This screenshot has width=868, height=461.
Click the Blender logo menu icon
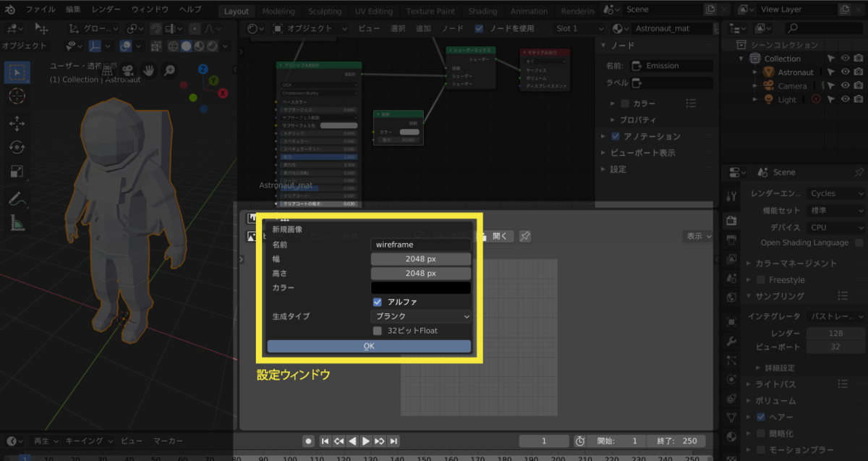pos(11,9)
